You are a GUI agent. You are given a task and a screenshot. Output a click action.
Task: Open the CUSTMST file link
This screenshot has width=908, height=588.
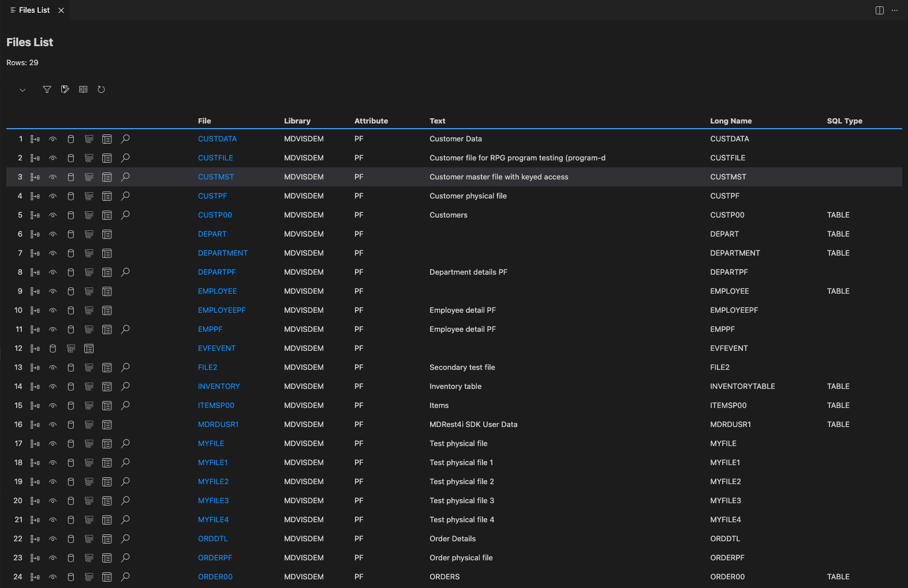[216, 177]
